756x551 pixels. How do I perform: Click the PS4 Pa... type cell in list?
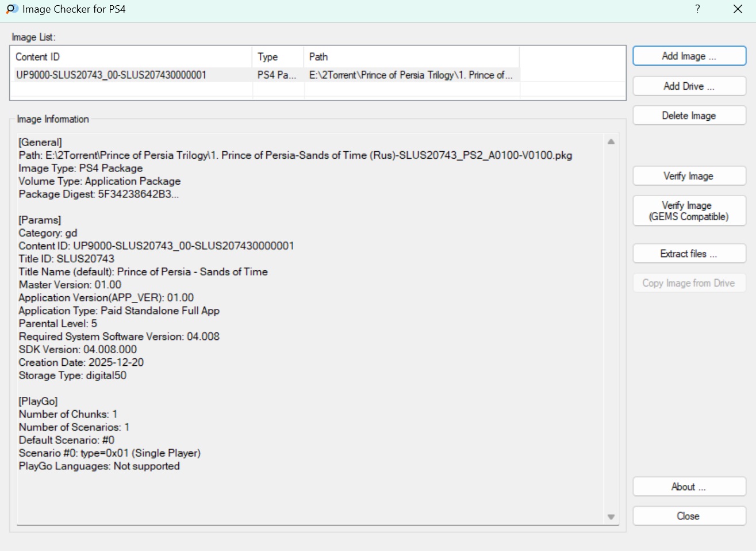coord(277,75)
